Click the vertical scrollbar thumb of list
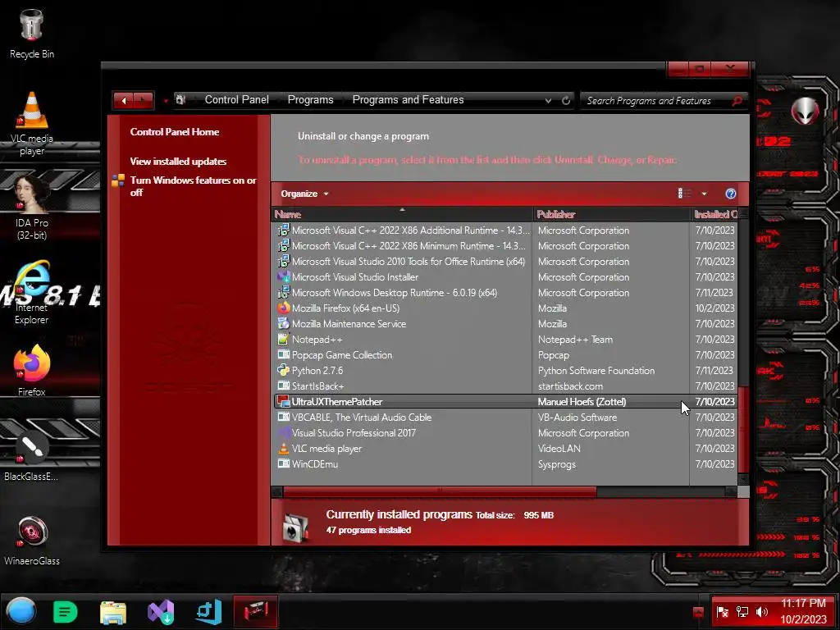This screenshot has height=630, width=840. click(x=743, y=430)
